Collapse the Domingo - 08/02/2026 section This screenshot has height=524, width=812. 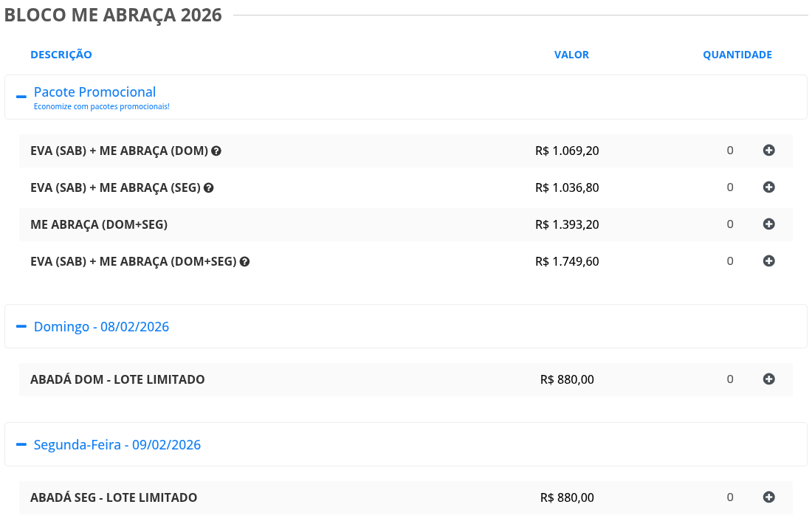pos(21,326)
